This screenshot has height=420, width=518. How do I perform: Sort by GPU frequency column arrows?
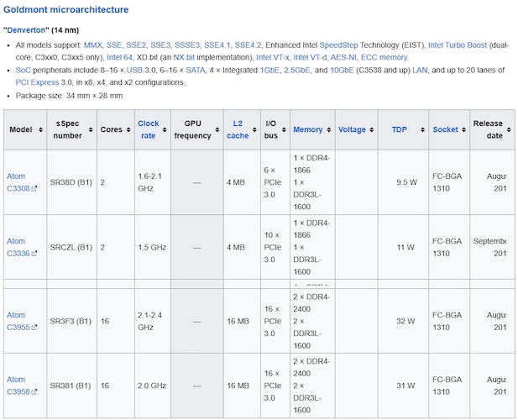point(217,129)
